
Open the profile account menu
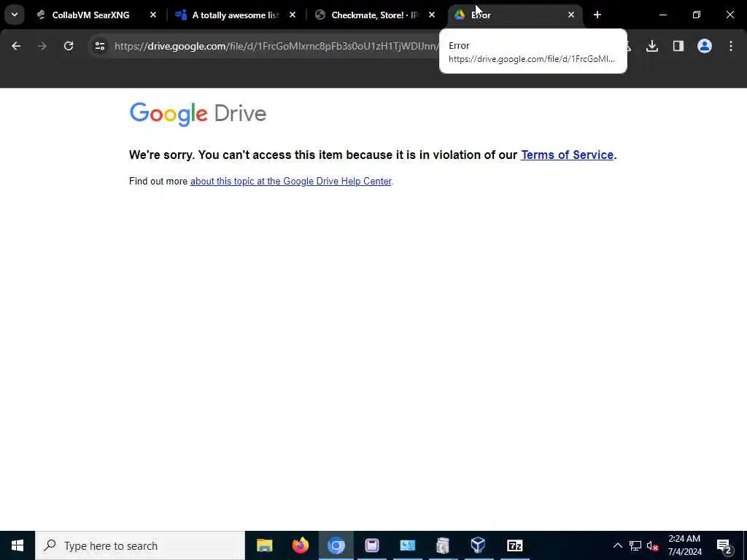pos(705,46)
